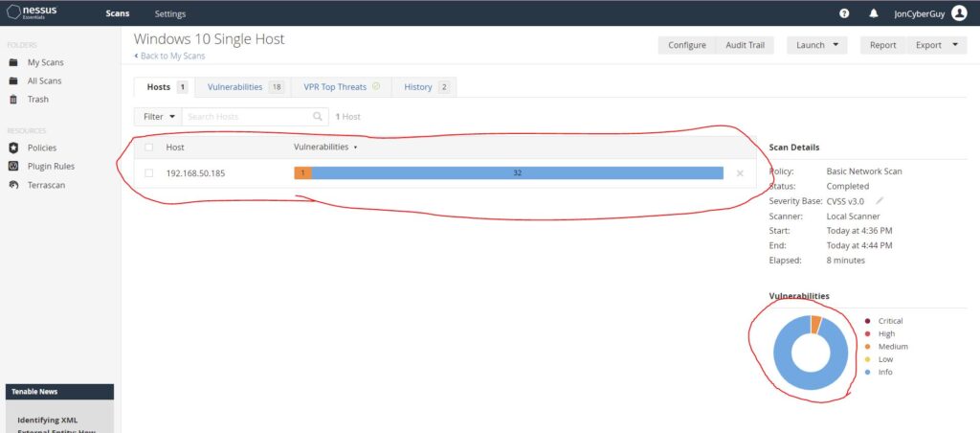Open the History tab
Viewport: 980px width, 433px height.
click(424, 87)
